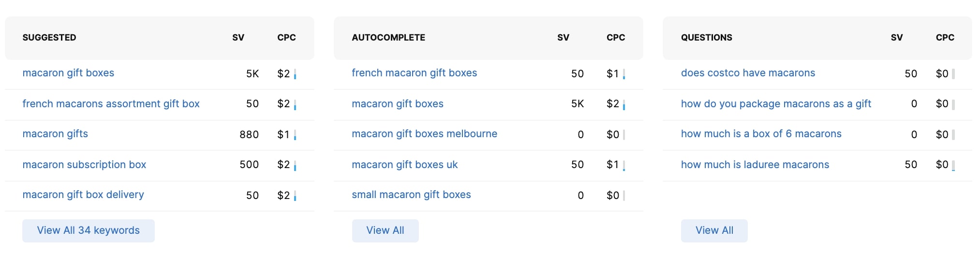Open 'how much is a box of 6 macarons'

761,134
